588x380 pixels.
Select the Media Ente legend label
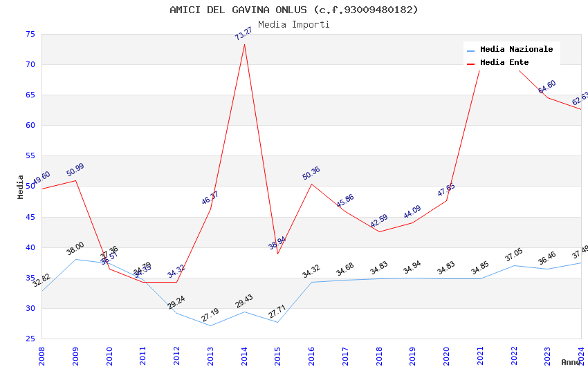point(504,63)
